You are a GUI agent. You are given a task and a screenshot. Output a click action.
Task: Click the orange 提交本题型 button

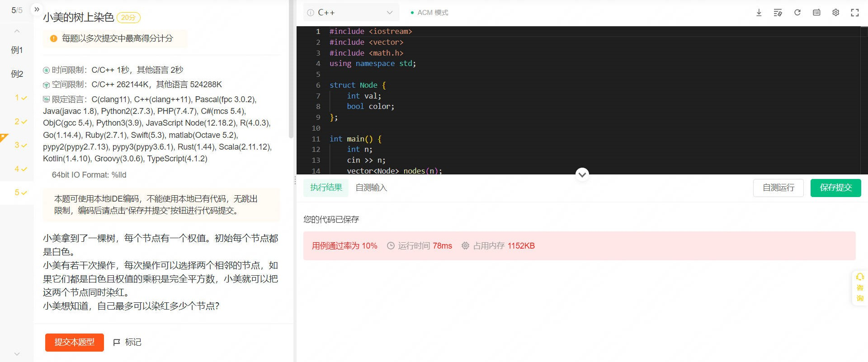point(75,343)
